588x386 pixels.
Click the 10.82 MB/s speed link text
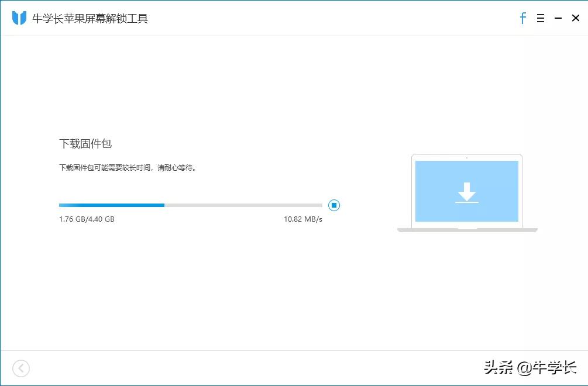pyautogui.click(x=302, y=219)
